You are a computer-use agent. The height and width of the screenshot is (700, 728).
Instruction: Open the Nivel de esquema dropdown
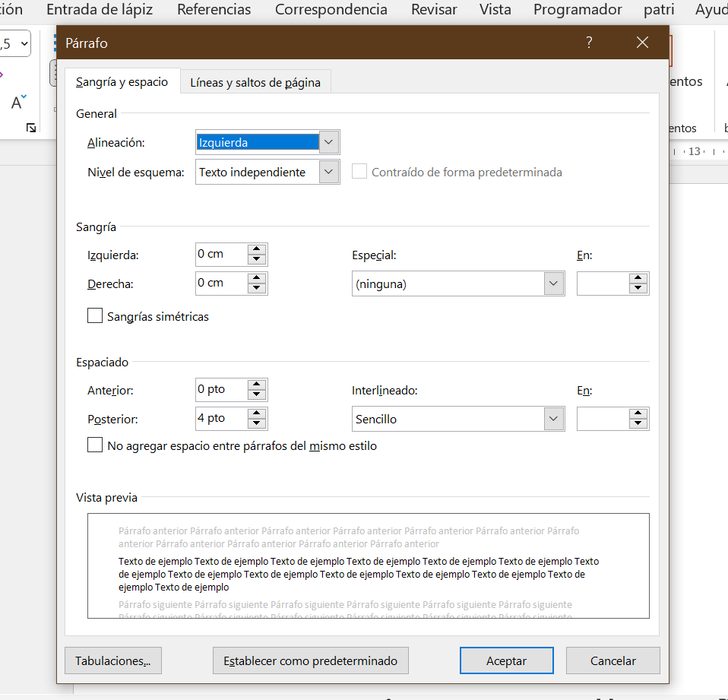tap(329, 172)
